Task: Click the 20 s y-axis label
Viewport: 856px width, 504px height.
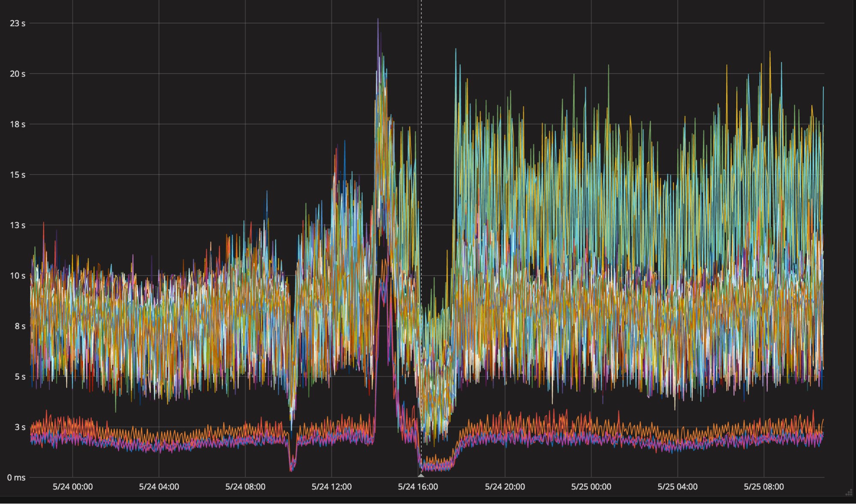Action: pos(18,74)
